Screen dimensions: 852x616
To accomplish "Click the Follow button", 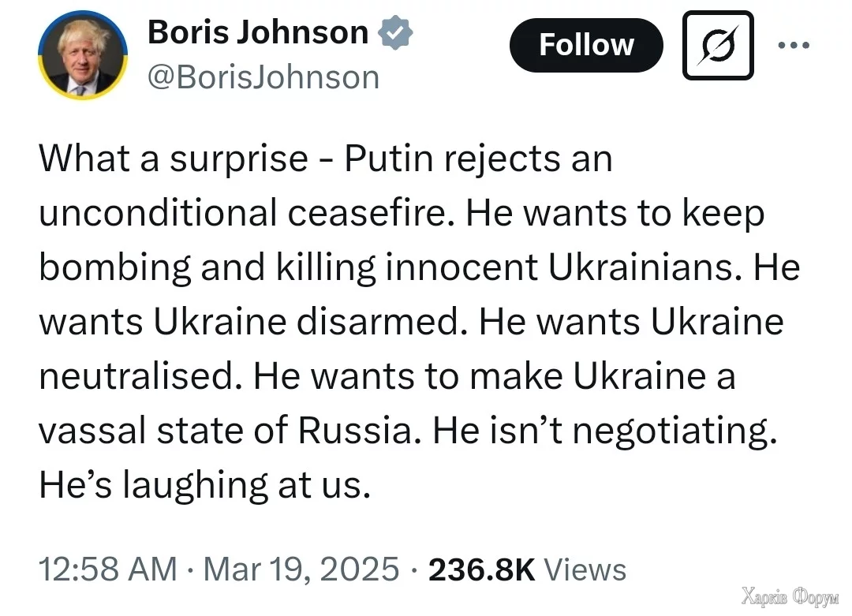I will 586,45.
